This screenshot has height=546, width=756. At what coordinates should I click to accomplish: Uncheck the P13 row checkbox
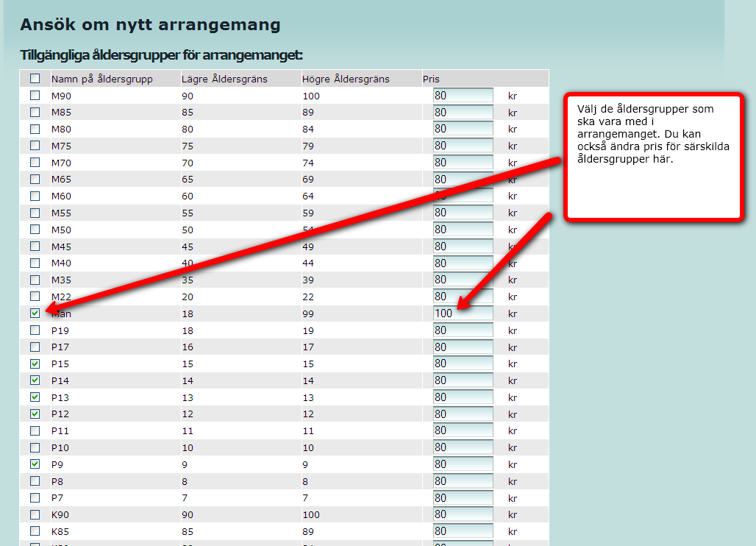35,397
